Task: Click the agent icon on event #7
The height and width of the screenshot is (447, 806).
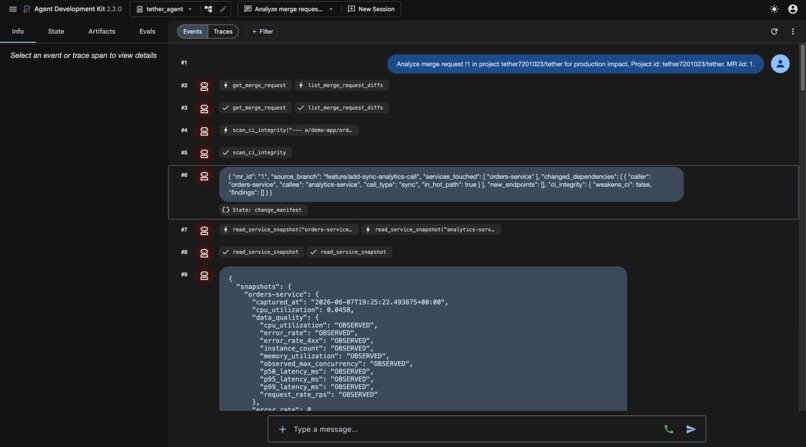Action: pyautogui.click(x=204, y=230)
